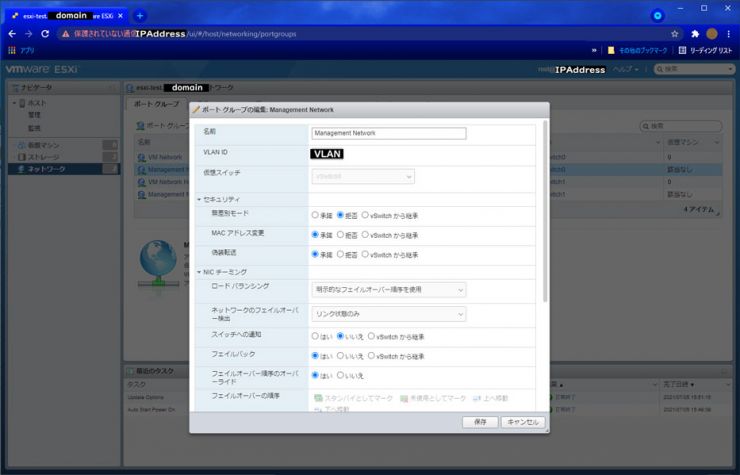Set Promiscuous mode to Accept
The height and width of the screenshot is (475, 740).
coord(315,215)
